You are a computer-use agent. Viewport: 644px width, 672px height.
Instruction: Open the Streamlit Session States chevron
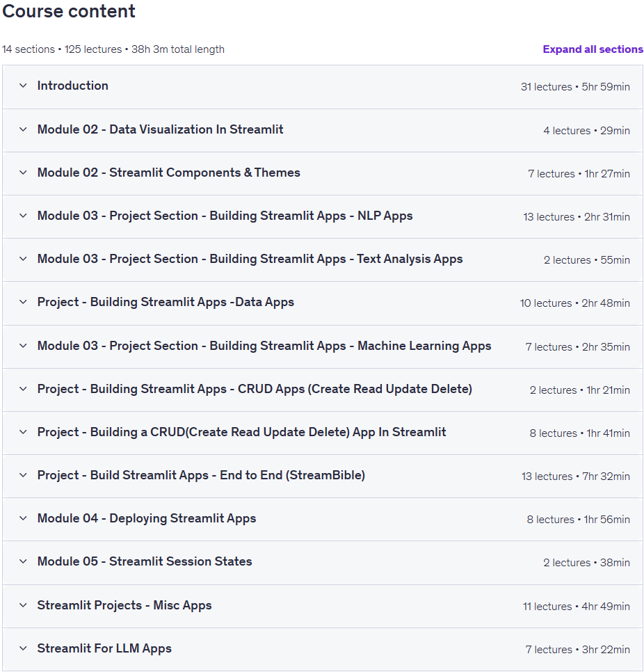(23, 561)
